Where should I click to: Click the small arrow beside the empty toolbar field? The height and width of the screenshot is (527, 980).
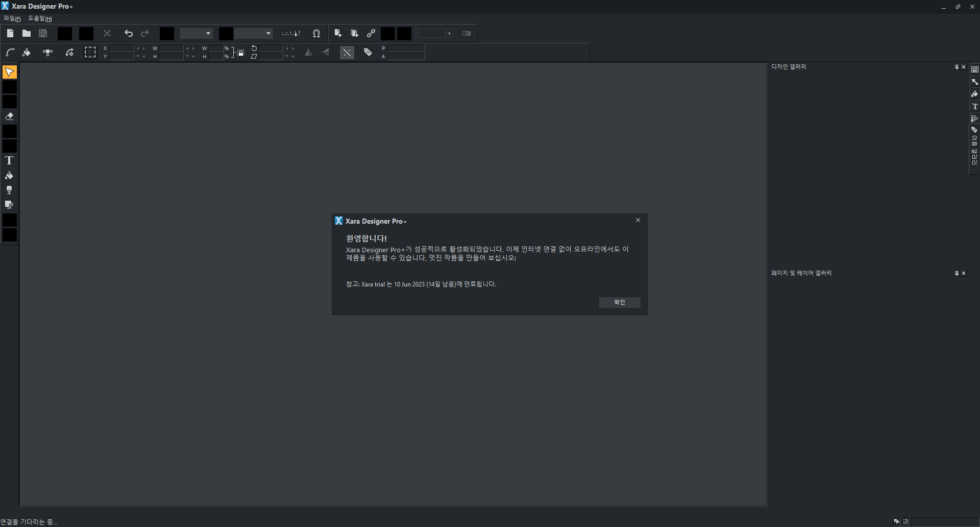[x=450, y=33]
